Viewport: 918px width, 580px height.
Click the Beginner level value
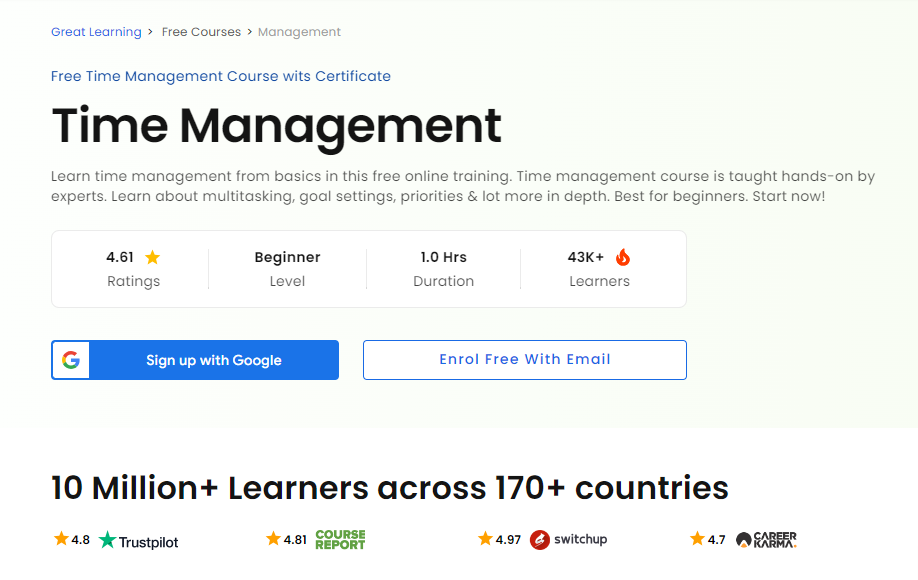287,258
